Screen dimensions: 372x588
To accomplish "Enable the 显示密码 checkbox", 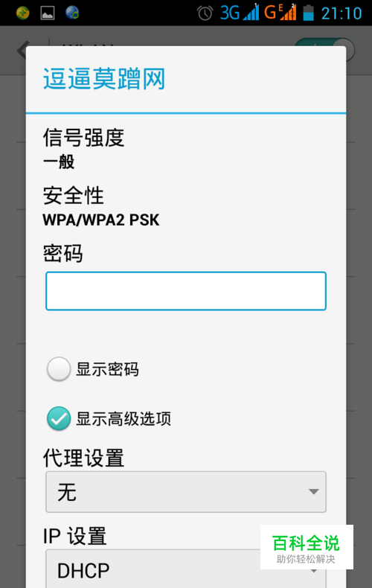I will [x=59, y=369].
